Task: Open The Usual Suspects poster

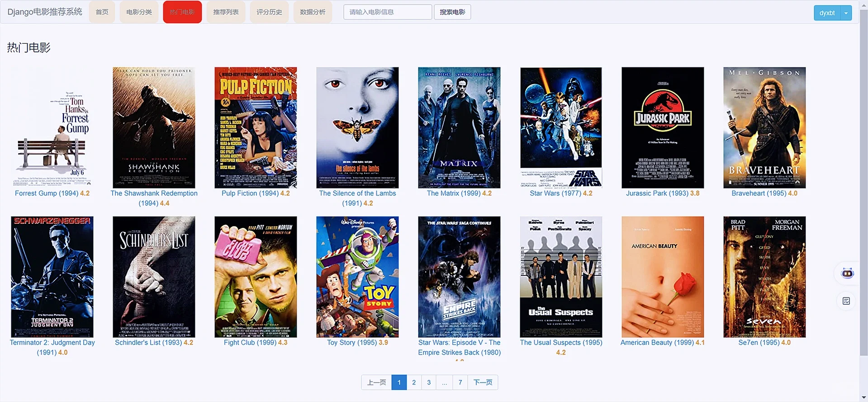Action: tap(561, 277)
